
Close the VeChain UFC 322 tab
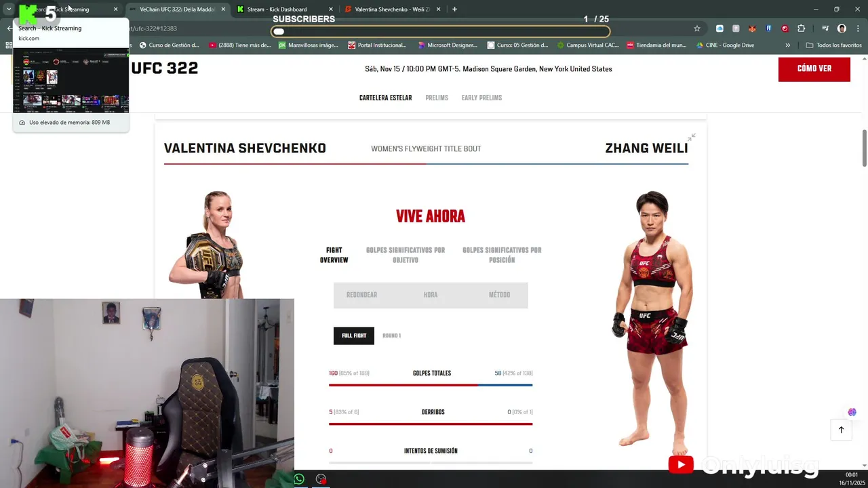pyautogui.click(x=223, y=9)
